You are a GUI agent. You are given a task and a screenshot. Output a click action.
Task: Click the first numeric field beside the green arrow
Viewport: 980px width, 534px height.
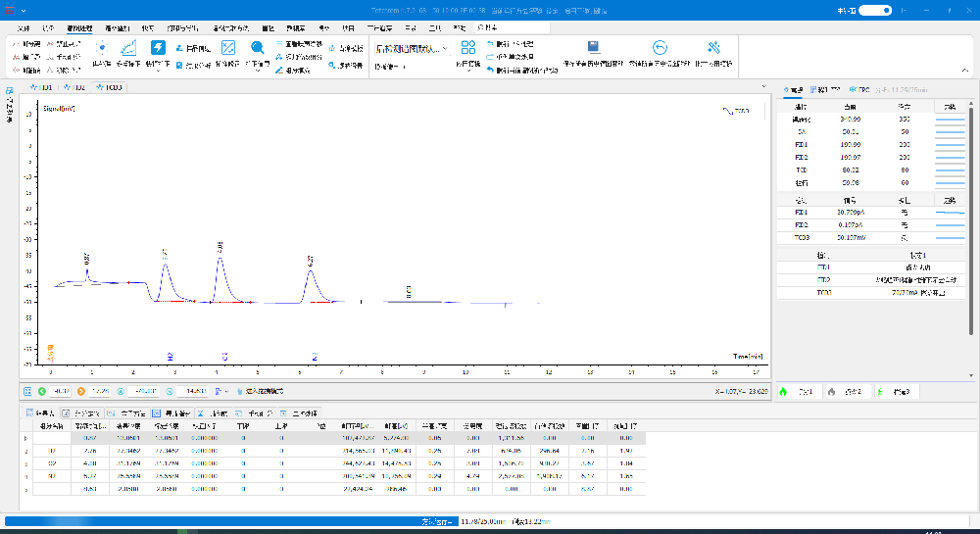click(61, 391)
